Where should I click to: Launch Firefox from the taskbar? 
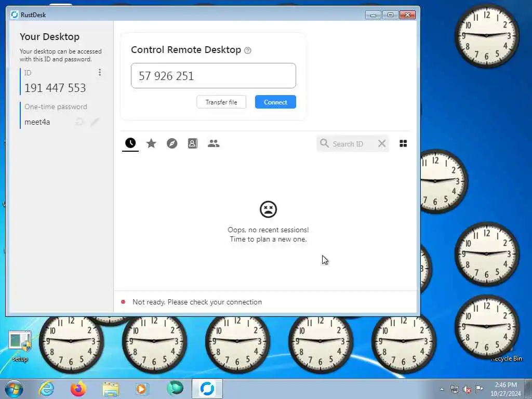point(78,389)
